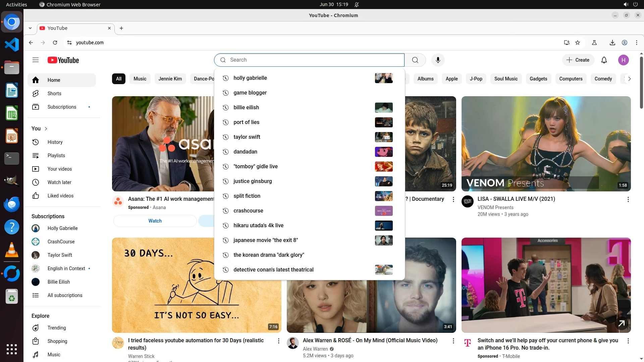Click the magnifier search button
Screen dimensions: 644x362
click(x=415, y=60)
